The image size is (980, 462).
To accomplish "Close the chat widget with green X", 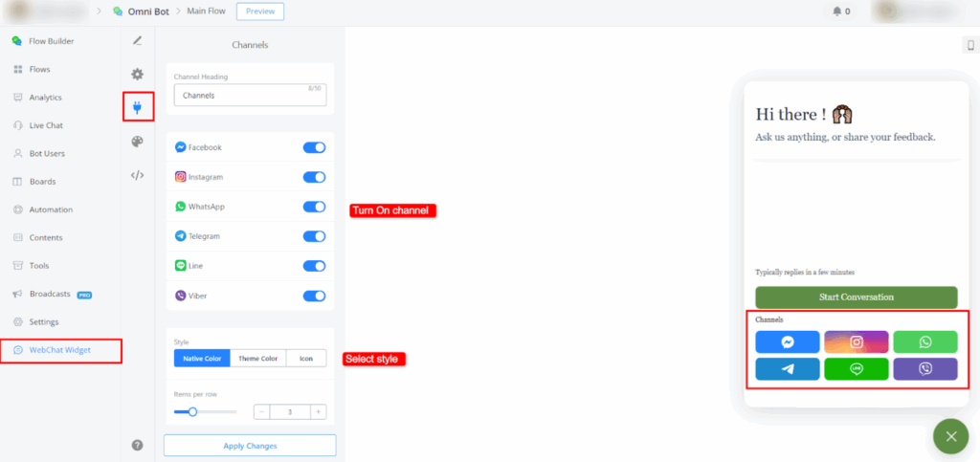I will point(950,436).
